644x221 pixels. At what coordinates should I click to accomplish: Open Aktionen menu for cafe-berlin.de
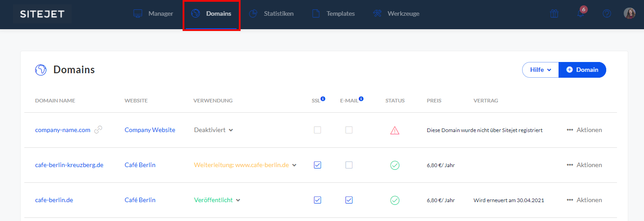point(584,200)
